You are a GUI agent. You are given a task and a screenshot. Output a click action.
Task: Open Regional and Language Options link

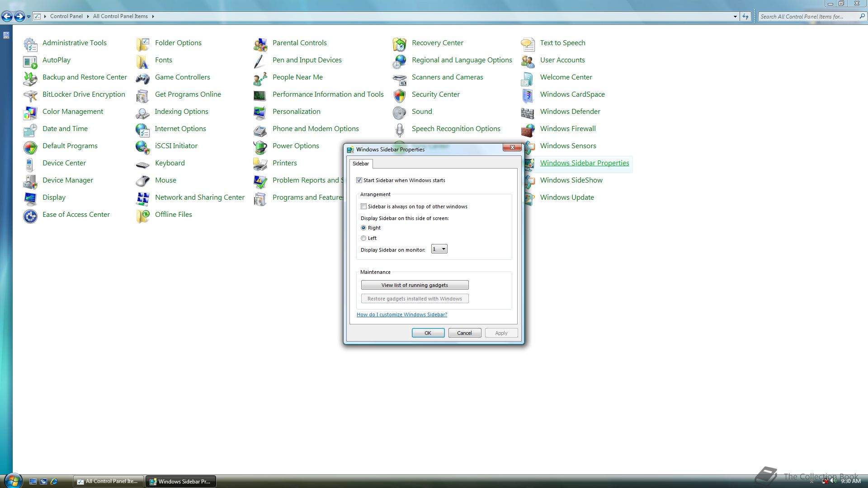[462, 60]
